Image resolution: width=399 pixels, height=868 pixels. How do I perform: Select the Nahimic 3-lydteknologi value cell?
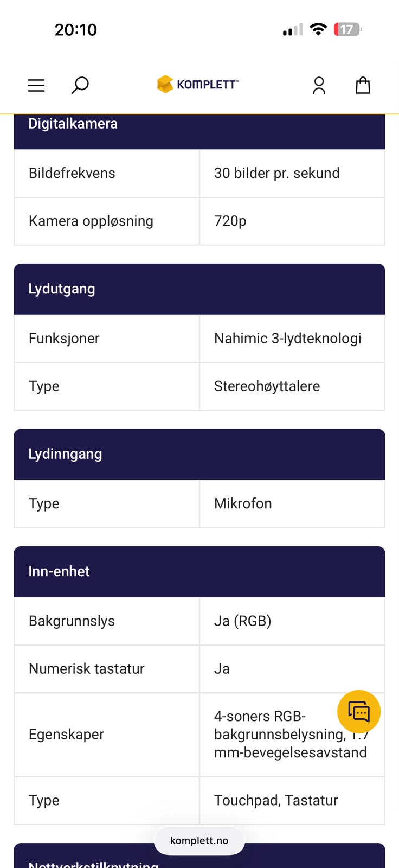287,339
